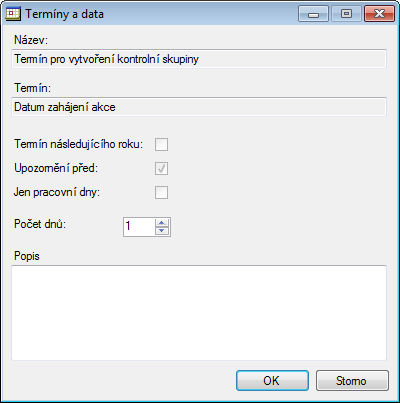Select the Název text field

pyautogui.click(x=199, y=59)
